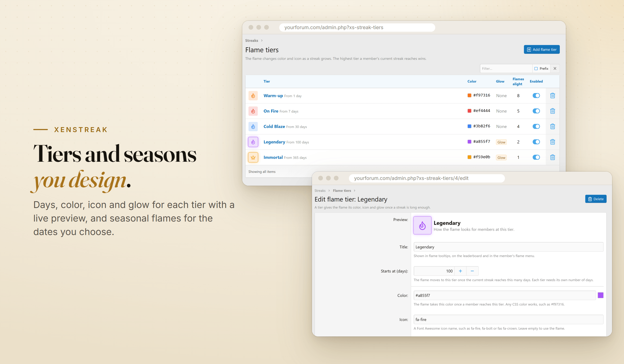The height and width of the screenshot is (364, 624).
Task: Open the Cold Blaze tier link
Action: coord(274,127)
